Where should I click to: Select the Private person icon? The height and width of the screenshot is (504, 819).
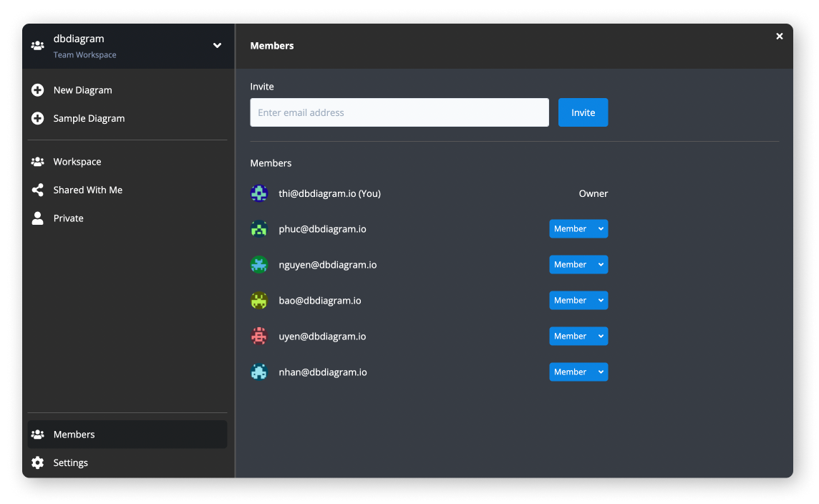(37, 218)
